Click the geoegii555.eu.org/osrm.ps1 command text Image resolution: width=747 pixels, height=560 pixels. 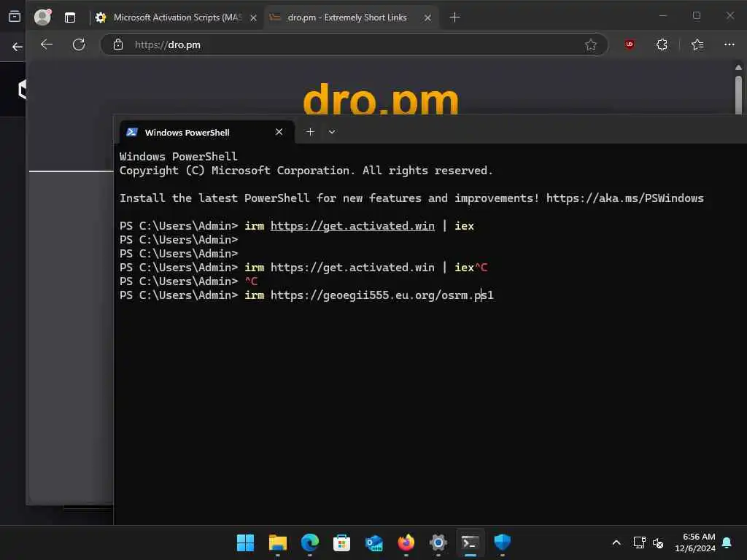click(x=382, y=295)
